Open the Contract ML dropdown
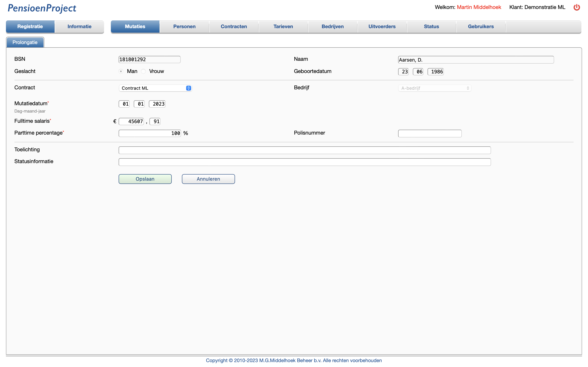Screen dimensions: 588x367 point(156,88)
